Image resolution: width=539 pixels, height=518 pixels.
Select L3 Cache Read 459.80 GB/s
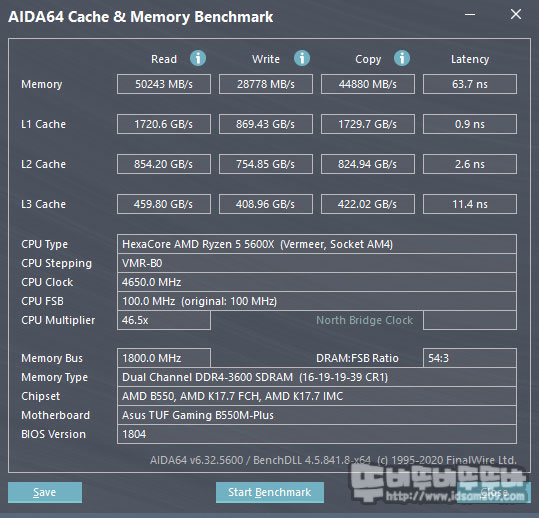(164, 204)
